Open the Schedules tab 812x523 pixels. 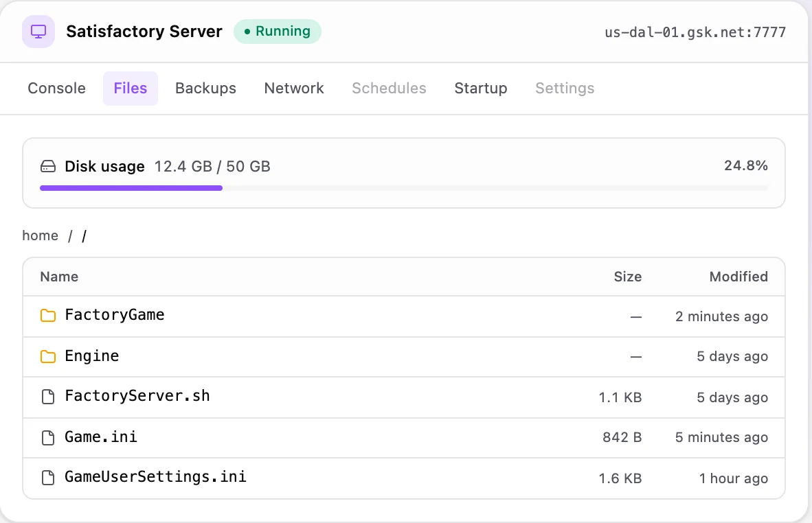[389, 89]
